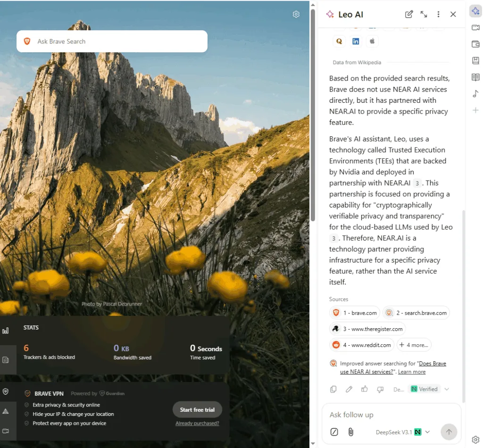Expand Leo AI panel to full page

click(424, 15)
